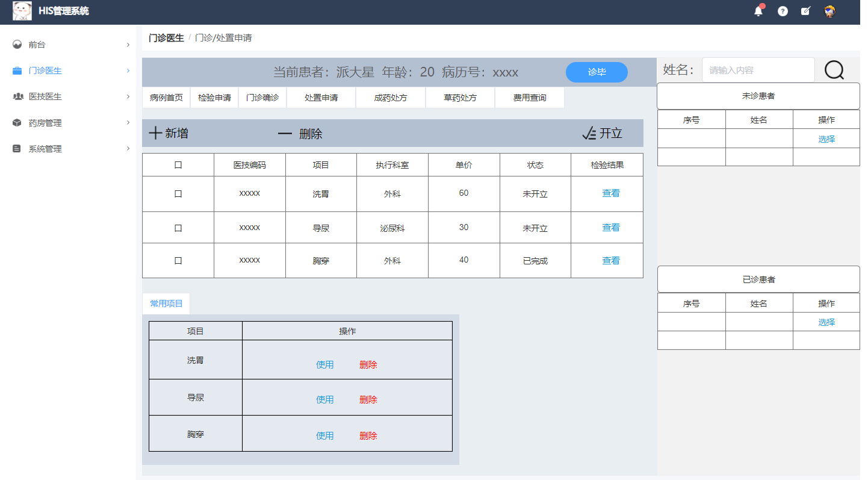Expand the 前台 sidebar menu arrow
This screenshot has height=480, width=868.
pos(128,45)
